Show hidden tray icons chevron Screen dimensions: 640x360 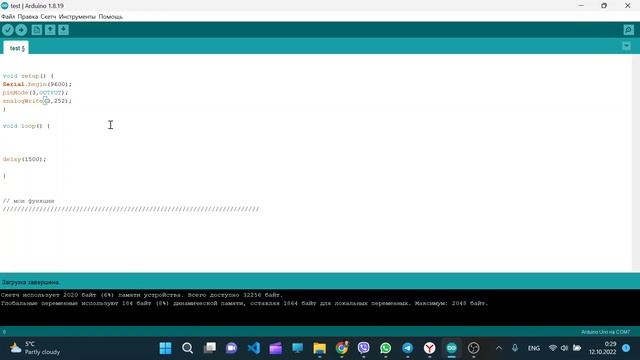click(499, 348)
